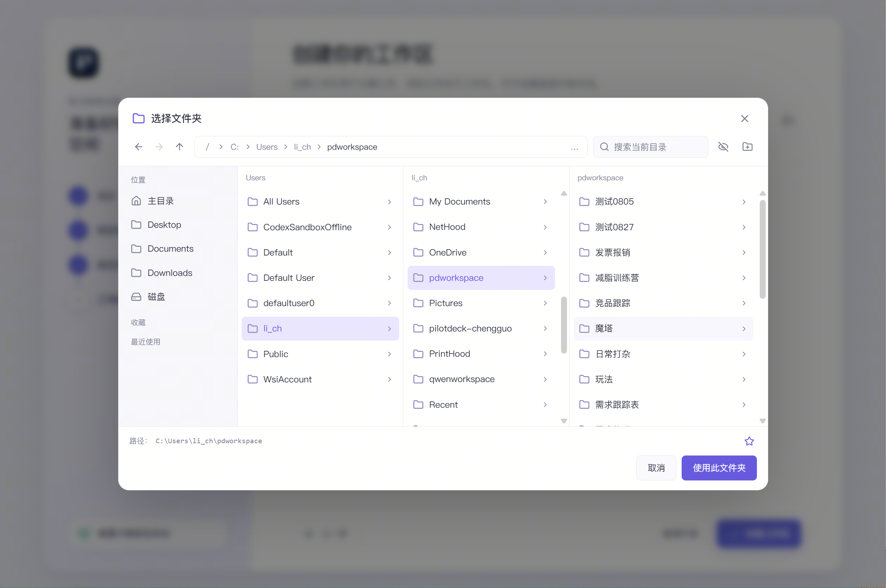Open Desktop in the sidebar

[x=178, y=225]
